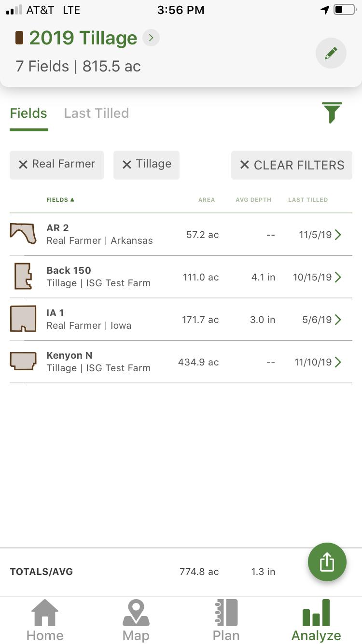The height and width of the screenshot is (644, 362).
Task: Tap the pencil edit icon
Action: (x=331, y=53)
